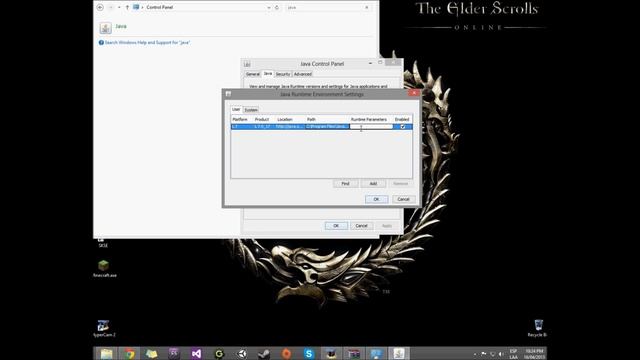The height and width of the screenshot is (360, 640).
Task: Launch Google Chrome from the taskbar
Action: (129, 353)
